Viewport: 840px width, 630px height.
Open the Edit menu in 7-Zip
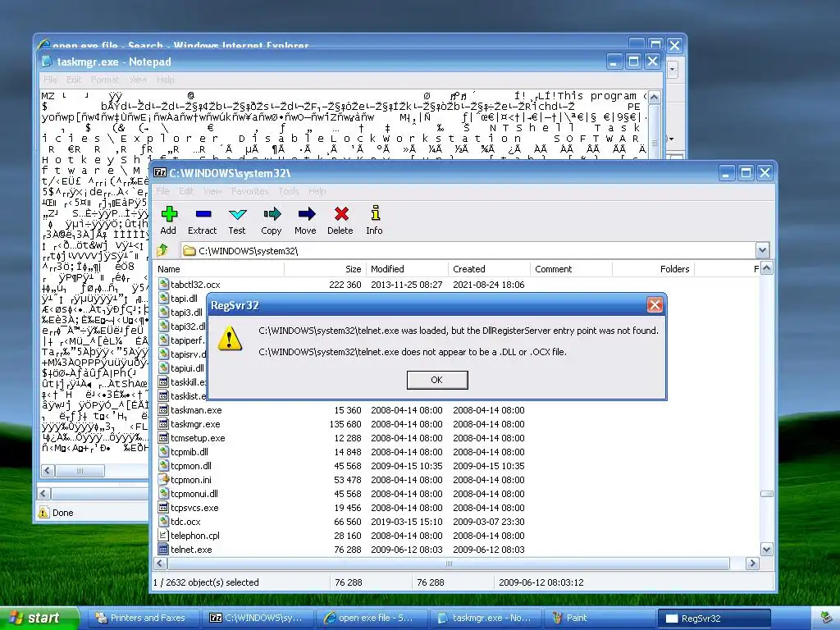tap(186, 191)
